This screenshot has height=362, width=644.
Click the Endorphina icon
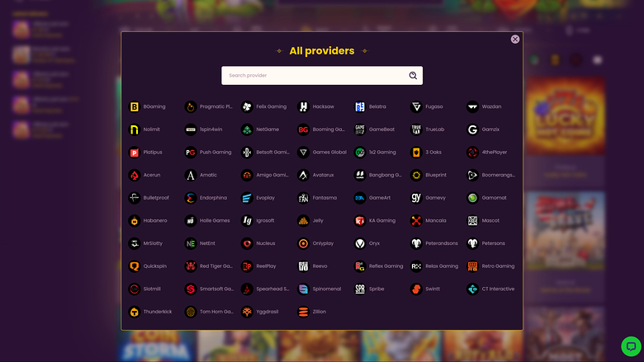(x=191, y=198)
